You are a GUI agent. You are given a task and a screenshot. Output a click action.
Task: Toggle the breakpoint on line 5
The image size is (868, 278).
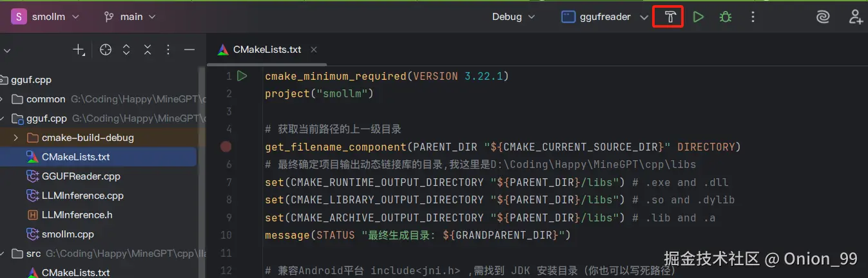pos(226,147)
